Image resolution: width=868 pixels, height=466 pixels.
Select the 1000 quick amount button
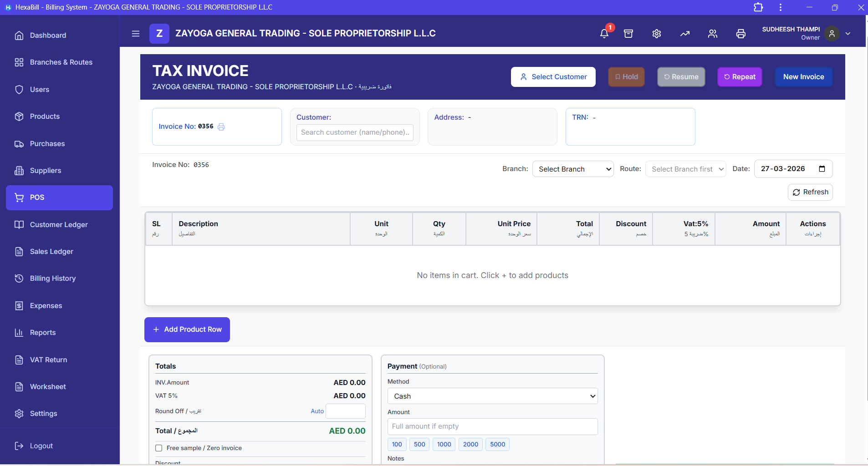click(444, 445)
